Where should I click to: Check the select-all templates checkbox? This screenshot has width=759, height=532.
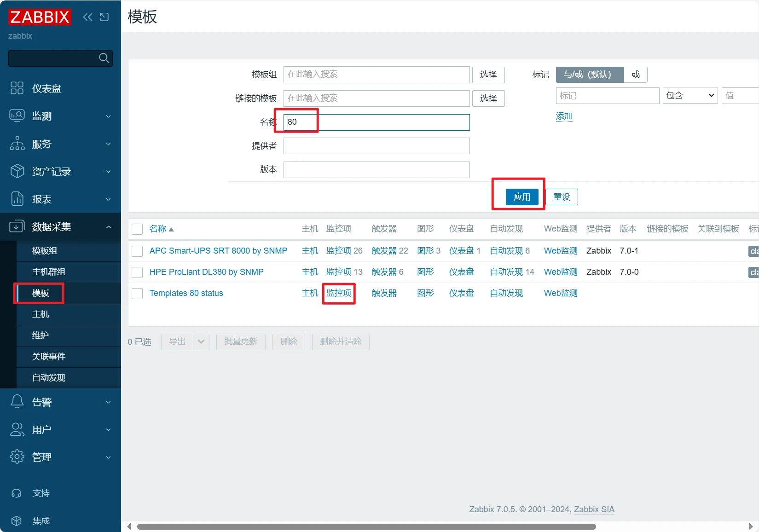point(137,229)
